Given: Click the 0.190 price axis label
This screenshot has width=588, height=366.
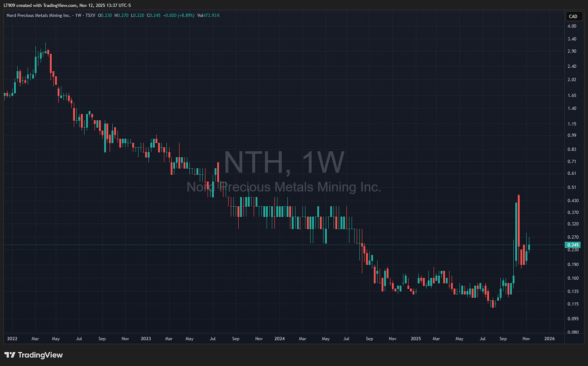Looking at the screenshot, I should coord(573,265).
